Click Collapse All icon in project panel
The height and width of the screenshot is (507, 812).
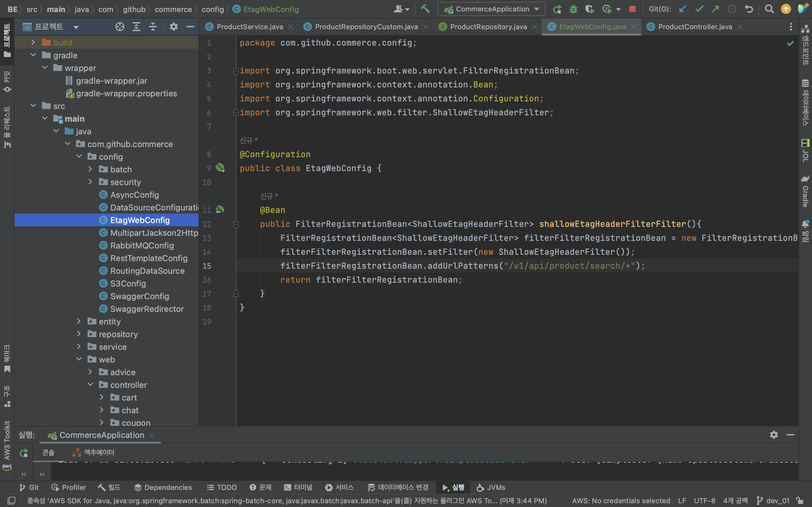pos(153,27)
